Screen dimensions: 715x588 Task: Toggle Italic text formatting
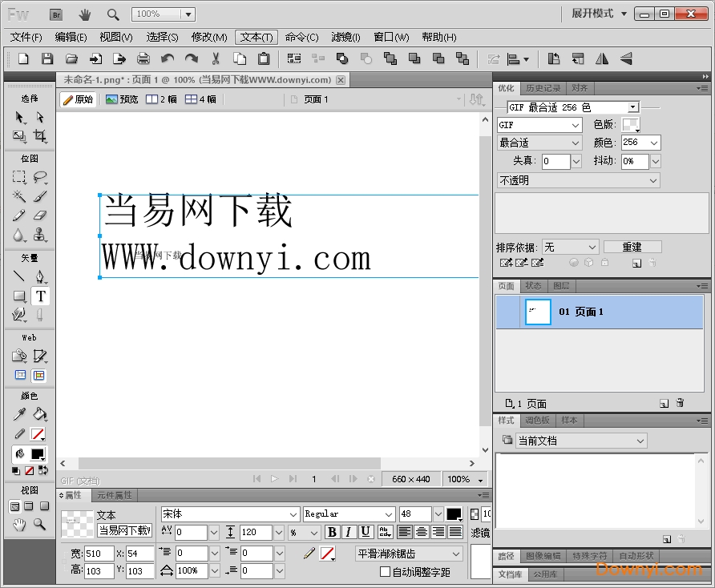click(x=349, y=533)
